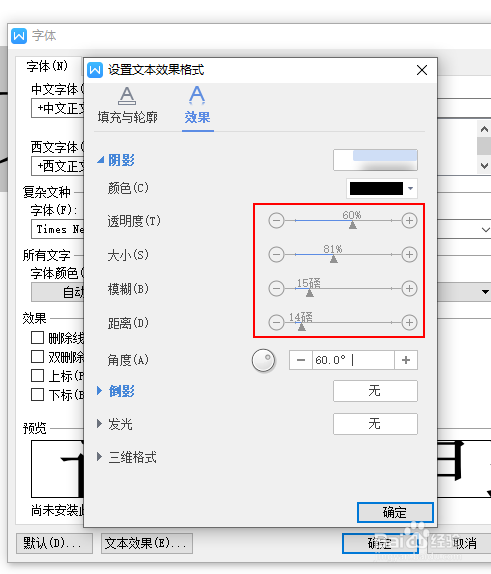Viewport: 491px width, 574px height.
Task: Click WPS icon in the 设置文本效果格式 title
Action: [x=95, y=70]
